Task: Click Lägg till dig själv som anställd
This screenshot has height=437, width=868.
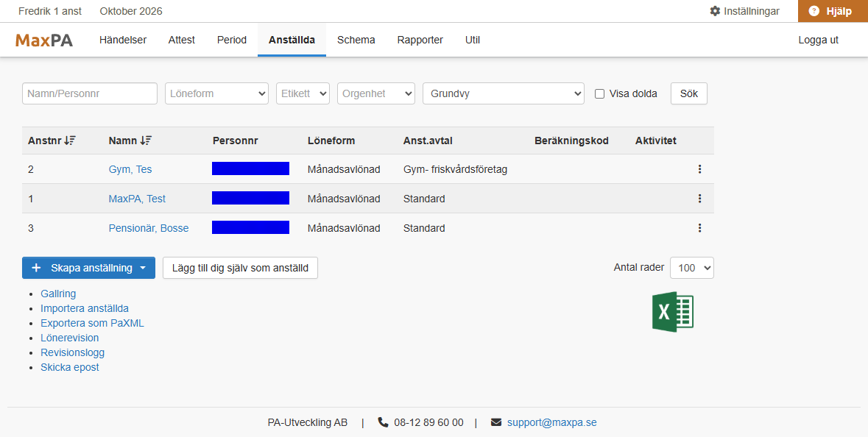Action: pyautogui.click(x=240, y=268)
